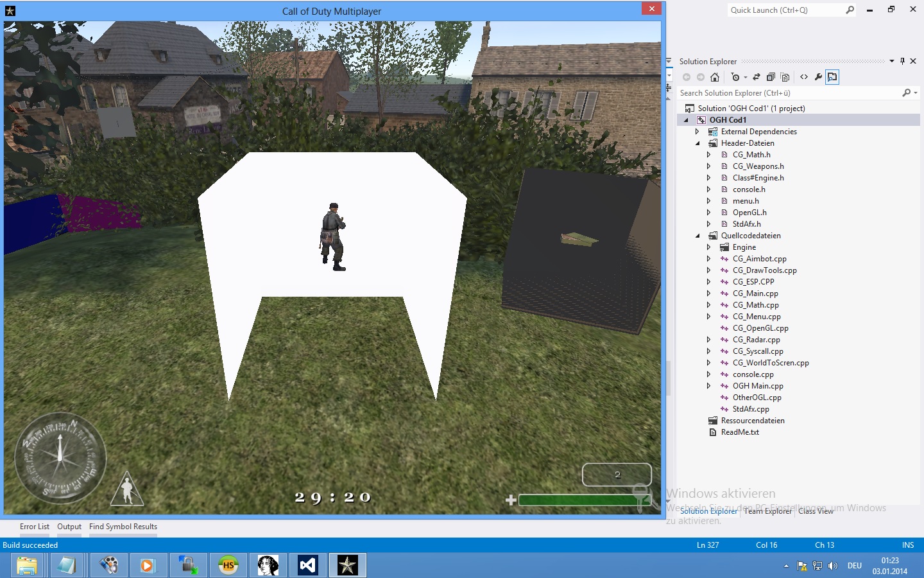Expand OGH Main.cpp tree node
The width and height of the screenshot is (924, 578).
709,386
